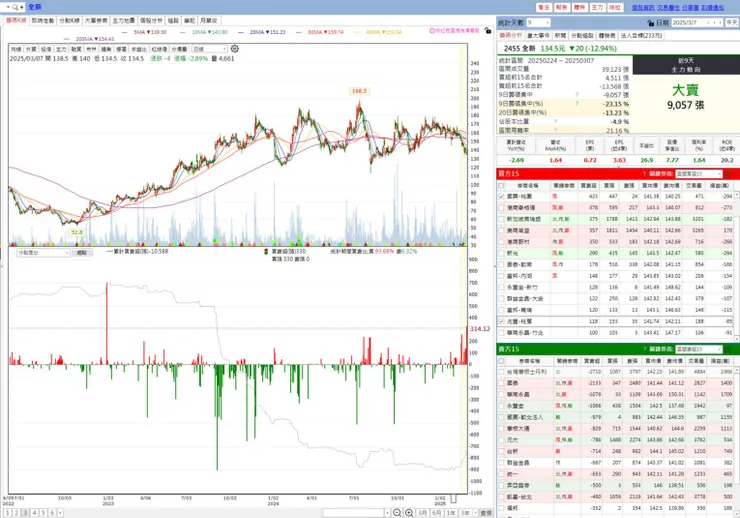Toggle lock icon above the K-line chart
The width and height of the screenshot is (740, 518).
coord(488,31)
